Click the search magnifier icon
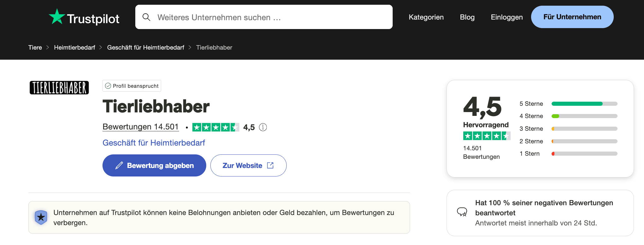Viewport: 644px width, 245px height. pyautogui.click(x=146, y=17)
